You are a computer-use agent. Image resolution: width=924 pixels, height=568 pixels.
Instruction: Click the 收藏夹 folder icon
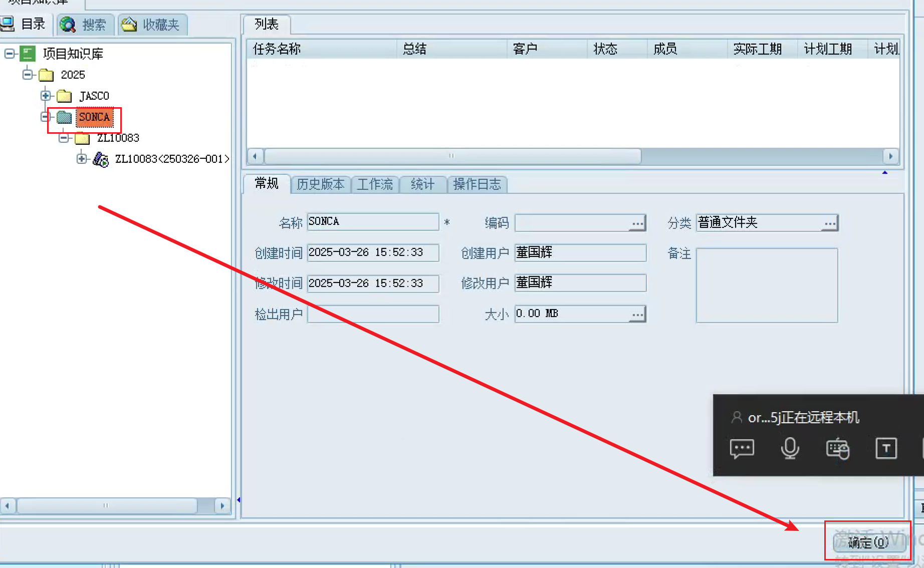[129, 24]
